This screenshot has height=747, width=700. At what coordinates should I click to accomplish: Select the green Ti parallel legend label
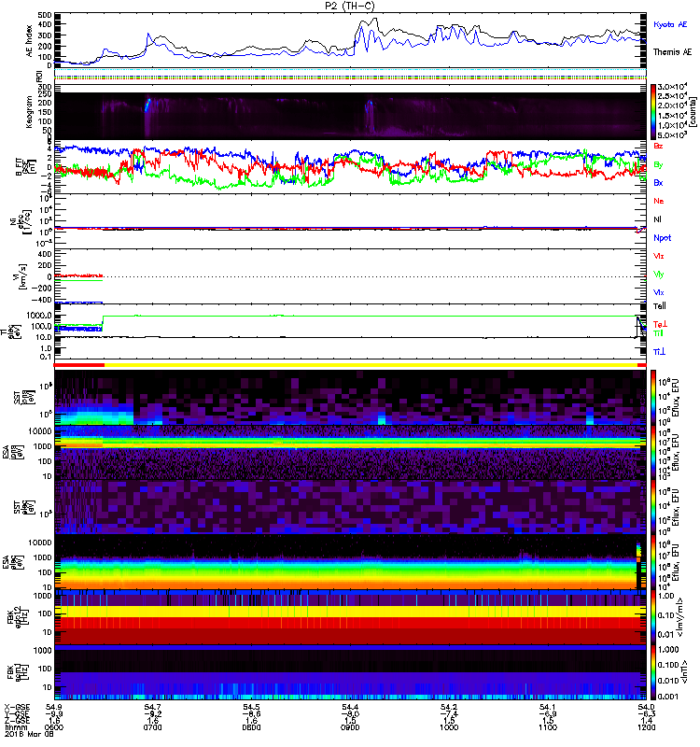(658, 333)
